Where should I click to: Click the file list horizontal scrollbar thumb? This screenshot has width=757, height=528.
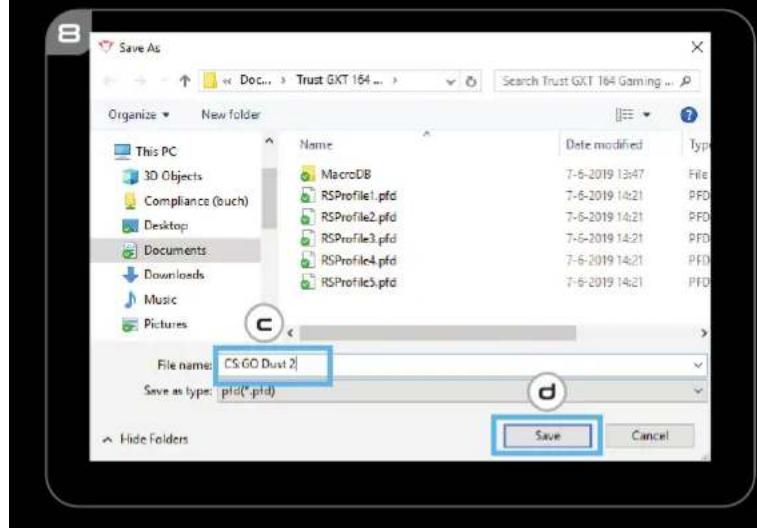coord(437,333)
